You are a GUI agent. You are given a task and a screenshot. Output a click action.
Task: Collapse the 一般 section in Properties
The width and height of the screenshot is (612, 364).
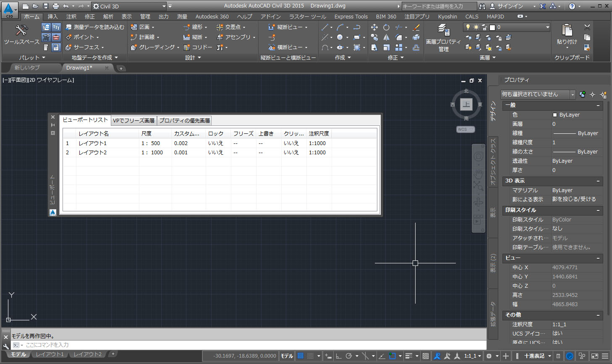coord(598,105)
